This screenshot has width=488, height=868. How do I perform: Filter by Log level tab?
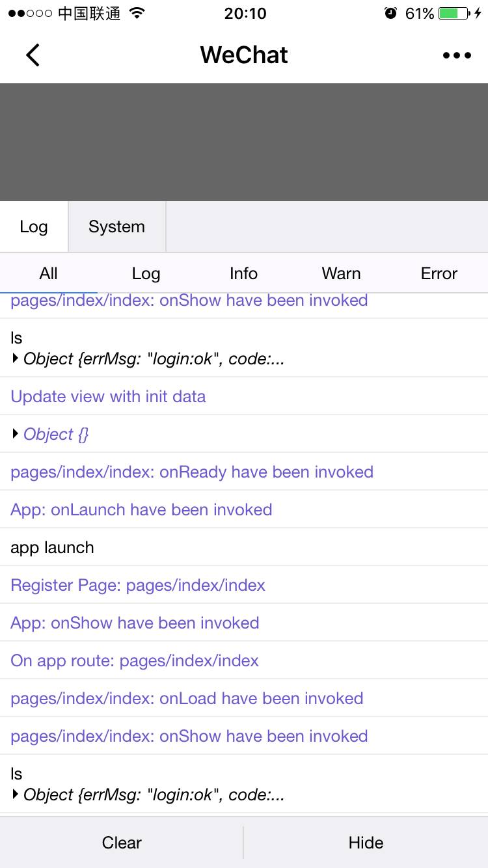[146, 273]
